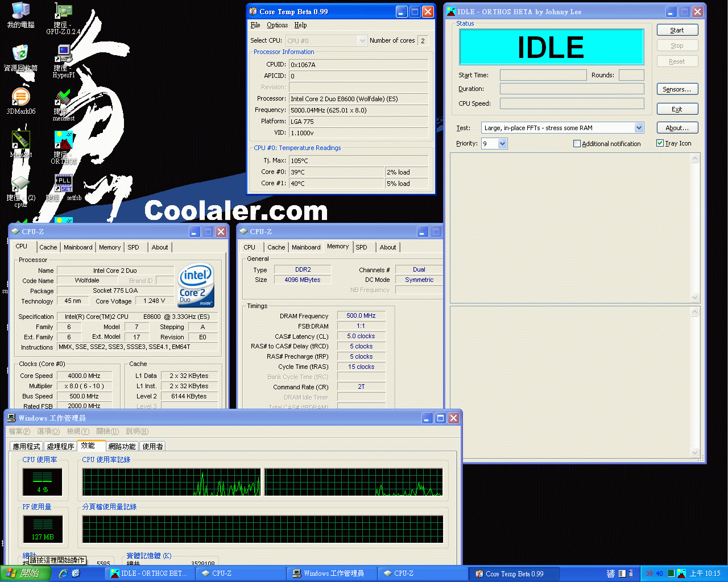Click the system tray clock showing 上午 10:15
Image resolution: width=728 pixels, height=582 pixels.
click(x=705, y=573)
